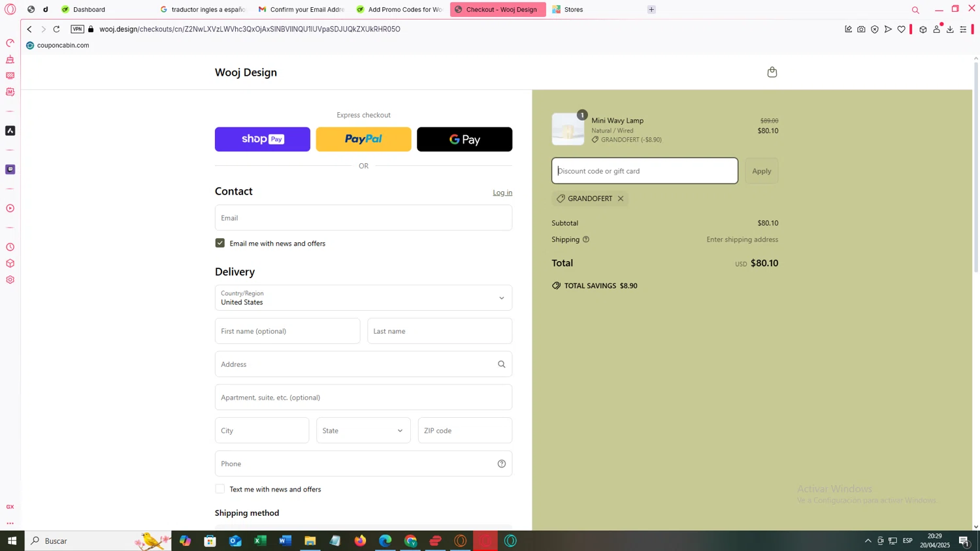Switch to Add Promo Codes tab

(x=400, y=10)
